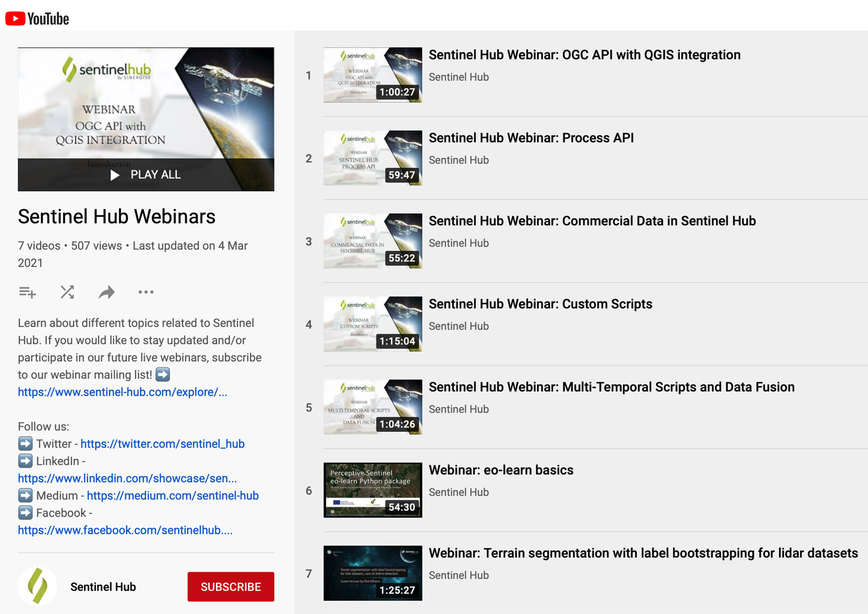Click the Sentinel Hub channel avatar
This screenshot has width=868, height=614.
coord(37,586)
